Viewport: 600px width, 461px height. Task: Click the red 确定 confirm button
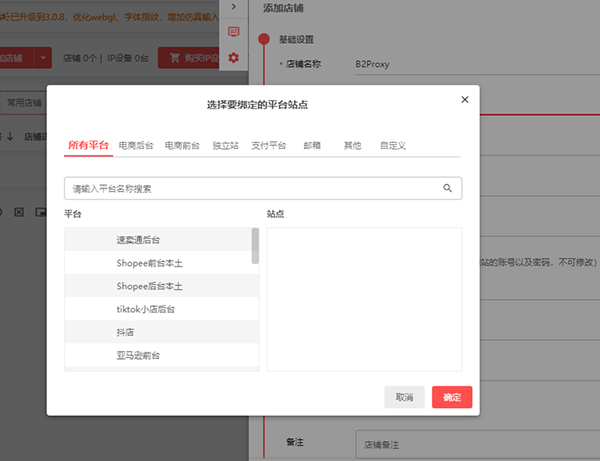click(x=452, y=397)
